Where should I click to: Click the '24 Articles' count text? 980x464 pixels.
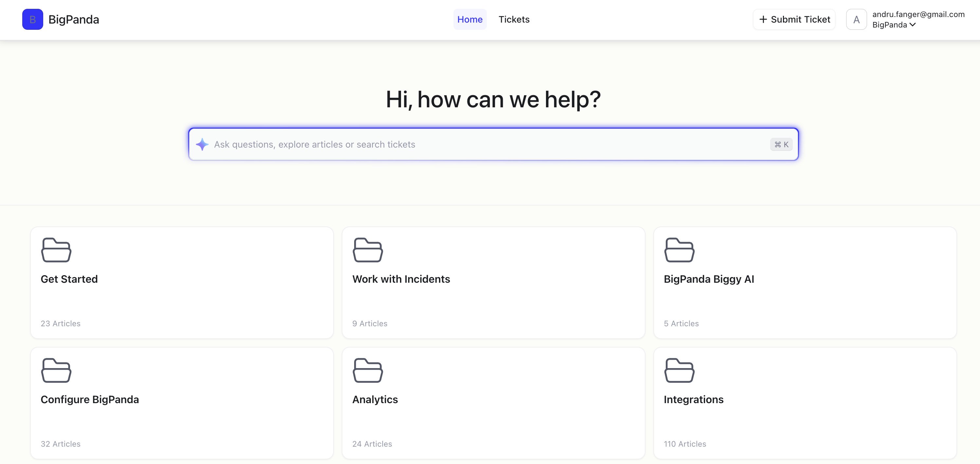coord(372,444)
